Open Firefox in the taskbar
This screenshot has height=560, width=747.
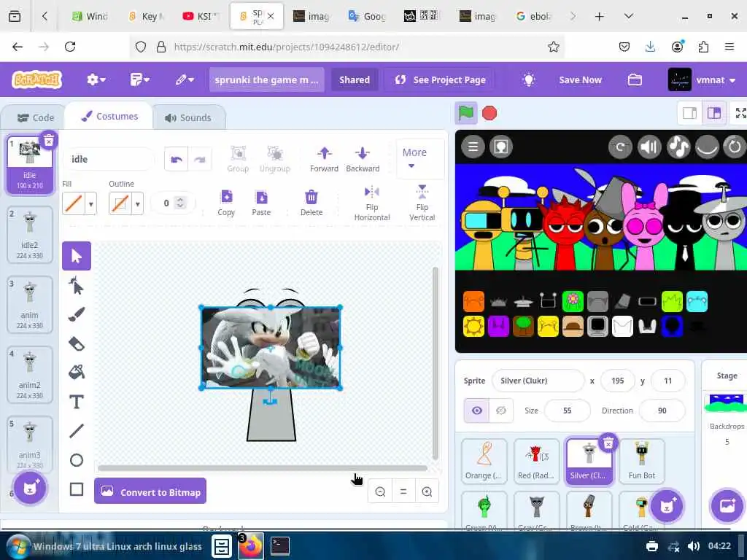(x=251, y=546)
